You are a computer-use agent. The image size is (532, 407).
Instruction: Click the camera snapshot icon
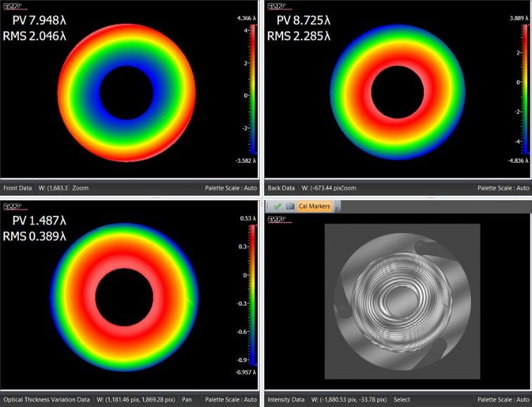coord(289,206)
